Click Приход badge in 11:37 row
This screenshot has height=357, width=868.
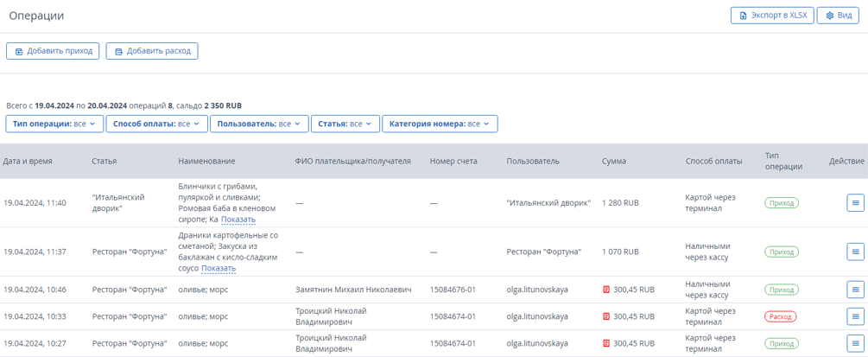(x=782, y=252)
